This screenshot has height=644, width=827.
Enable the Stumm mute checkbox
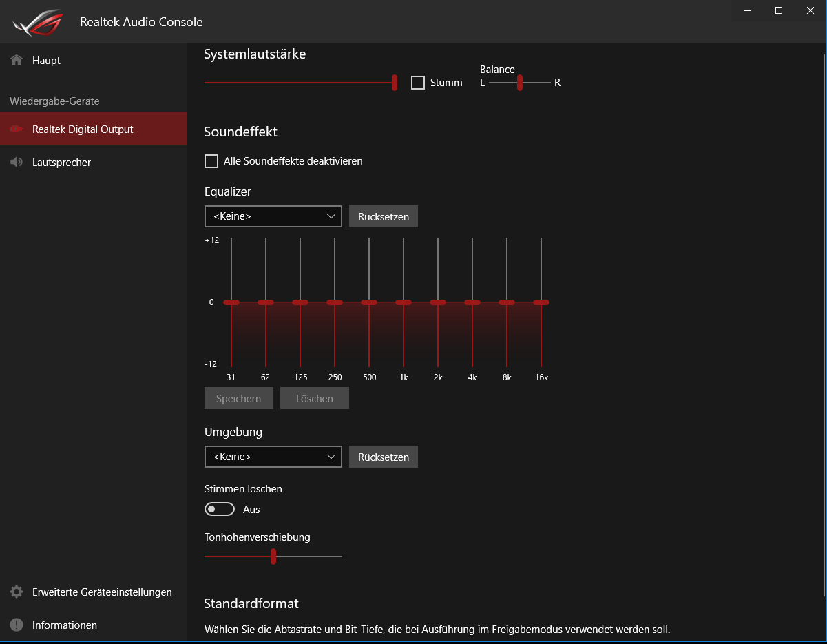[418, 83]
